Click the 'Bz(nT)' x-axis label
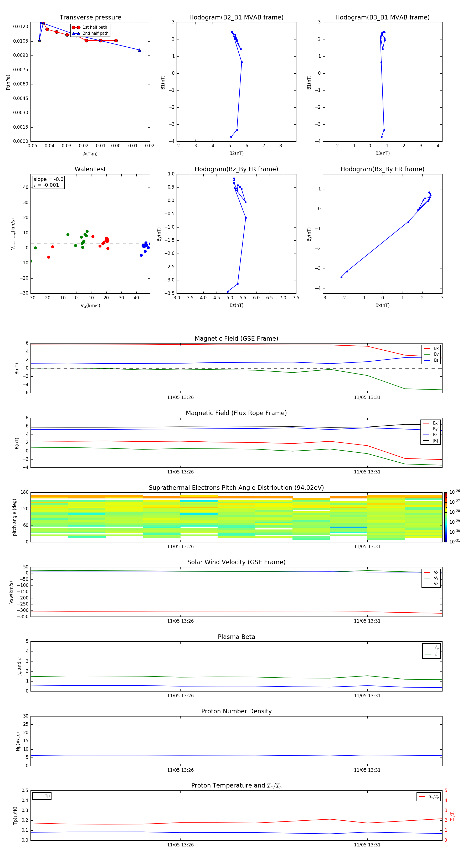Viewport: 473px width, 868px height. point(236,305)
